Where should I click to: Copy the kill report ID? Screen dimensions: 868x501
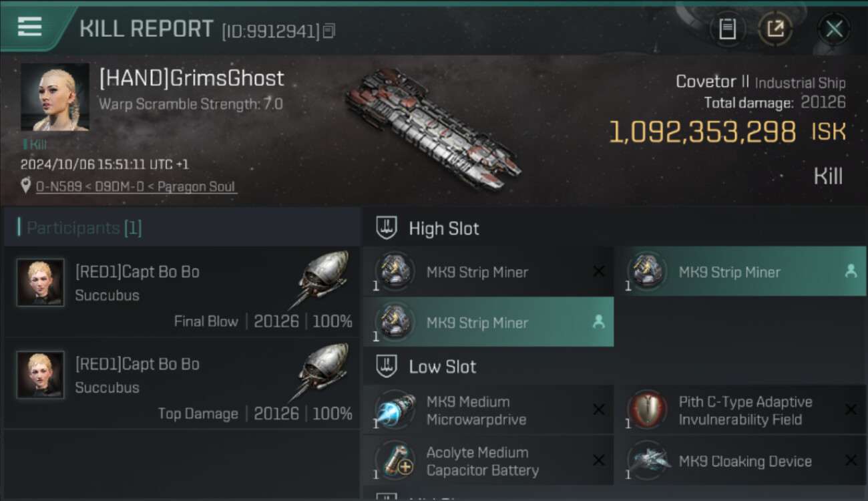tap(329, 31)
